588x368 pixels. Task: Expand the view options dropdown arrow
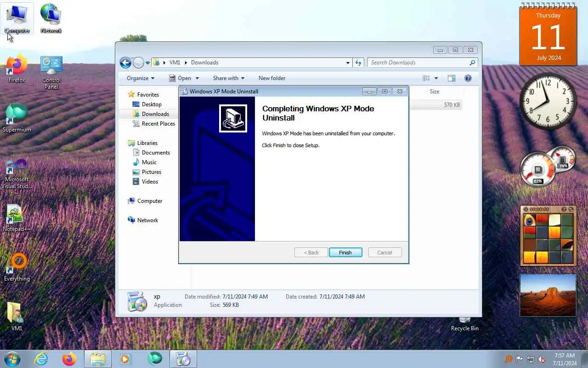[436, 78]
